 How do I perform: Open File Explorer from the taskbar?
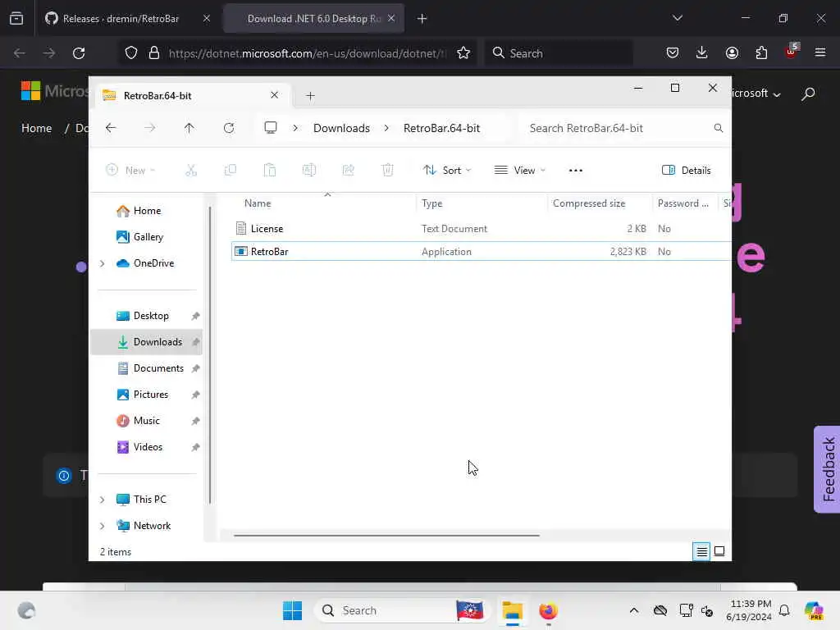click(512, 610)
